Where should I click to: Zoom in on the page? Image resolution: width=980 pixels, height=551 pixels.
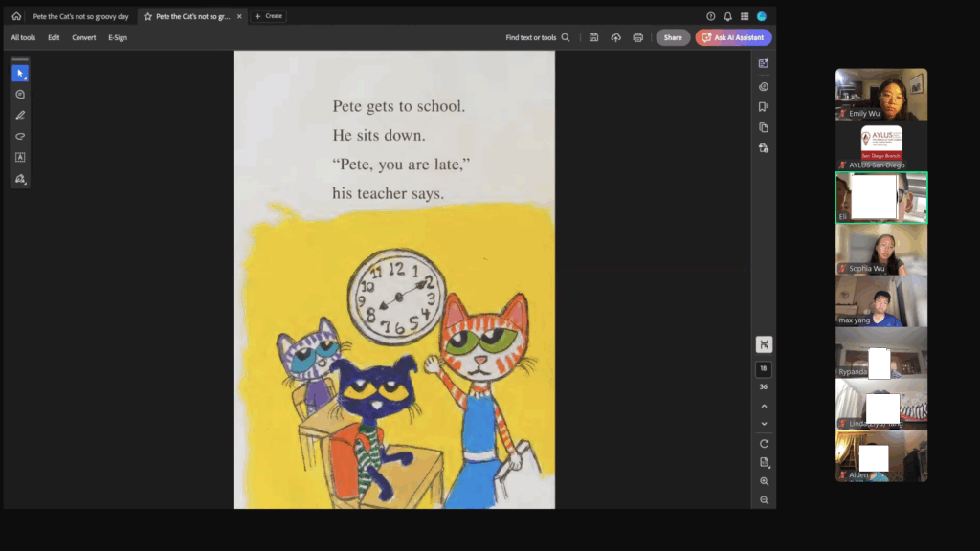click(x=764, y=481)
